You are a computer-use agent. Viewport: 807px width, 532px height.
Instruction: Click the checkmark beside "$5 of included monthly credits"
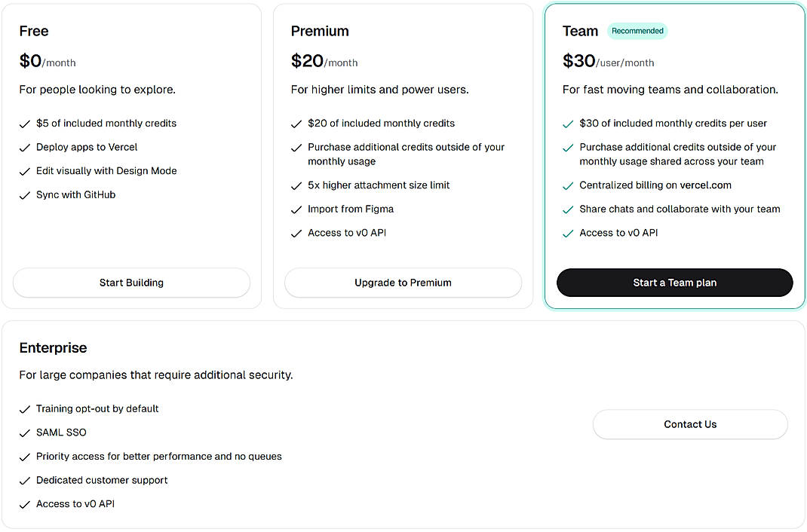pyautogui.click(x=25, y=123)
